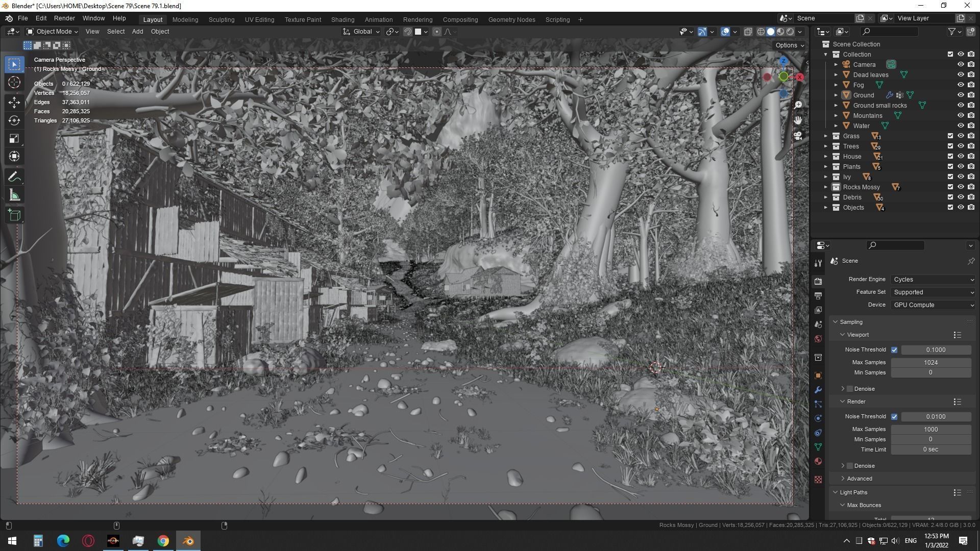Open the Output properties tab icon
Image resolution: width=980 pixels, height=551 pixels.
tap(818, 296)
